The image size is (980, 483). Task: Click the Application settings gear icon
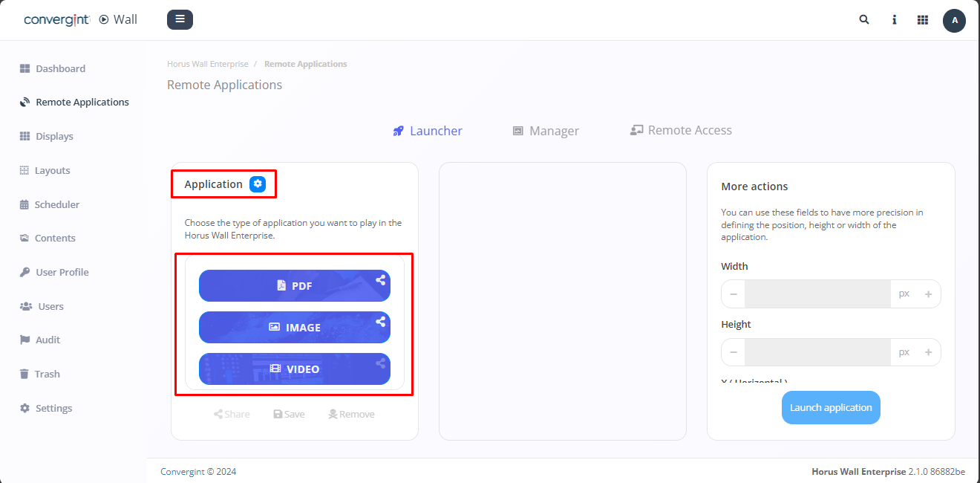pyautogui.click(x=258, y=184)
